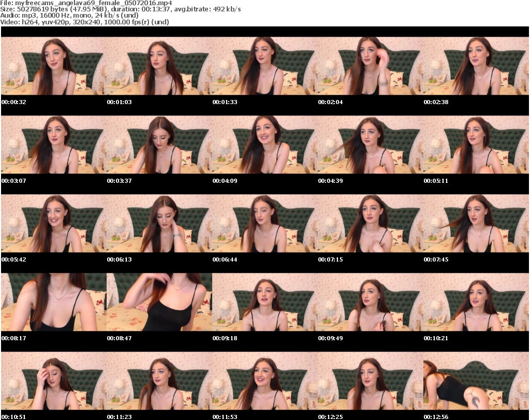Viewport: 530px width, 420px height.
Task: Click the Size and duration header line
Action: tap(120, 9)
